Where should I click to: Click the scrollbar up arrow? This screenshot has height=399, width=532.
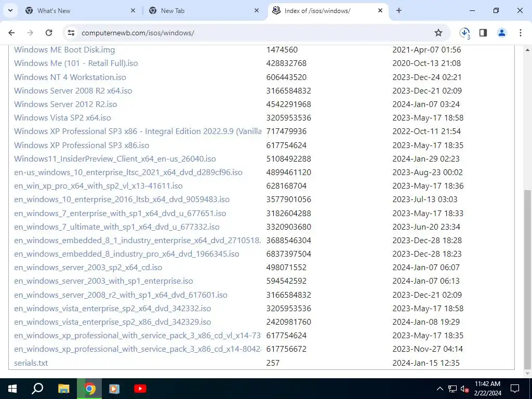pos(527,50)
